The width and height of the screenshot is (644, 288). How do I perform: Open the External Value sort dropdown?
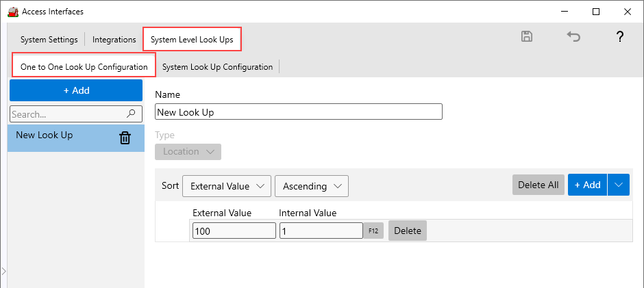(x=227, y=185)
